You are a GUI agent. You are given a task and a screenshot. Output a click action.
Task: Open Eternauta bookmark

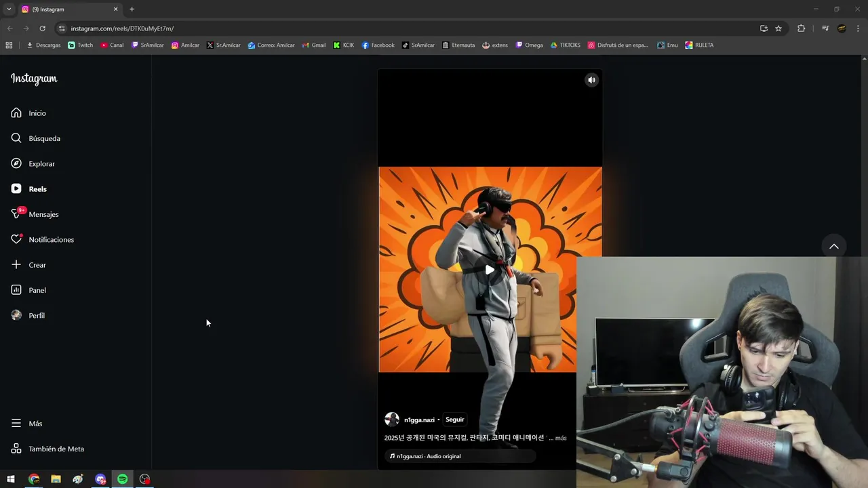[x=458, y=45]
